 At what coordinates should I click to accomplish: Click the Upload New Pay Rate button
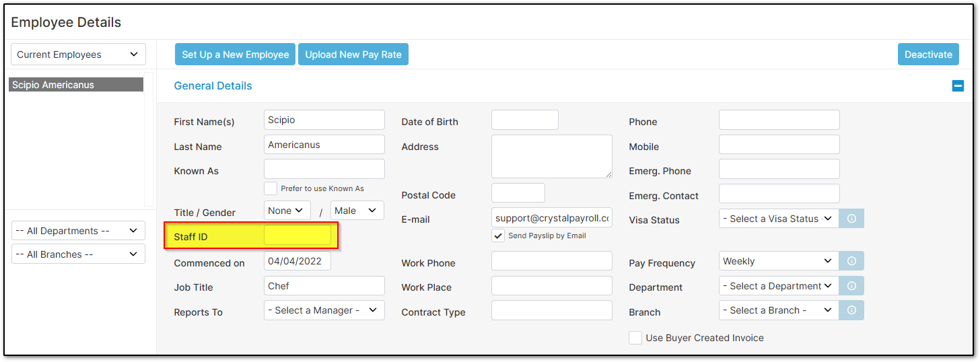click(x=353, y=55)
